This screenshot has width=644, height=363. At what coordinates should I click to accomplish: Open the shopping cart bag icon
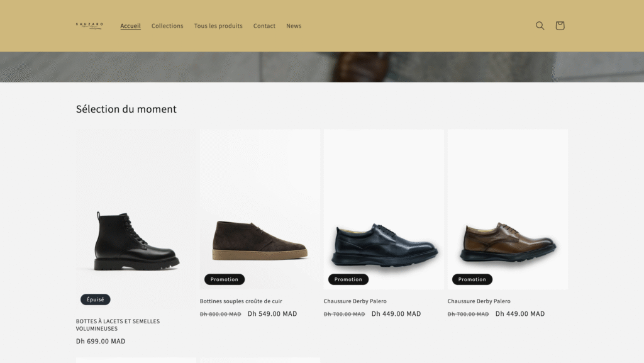(x=560, y=26)
